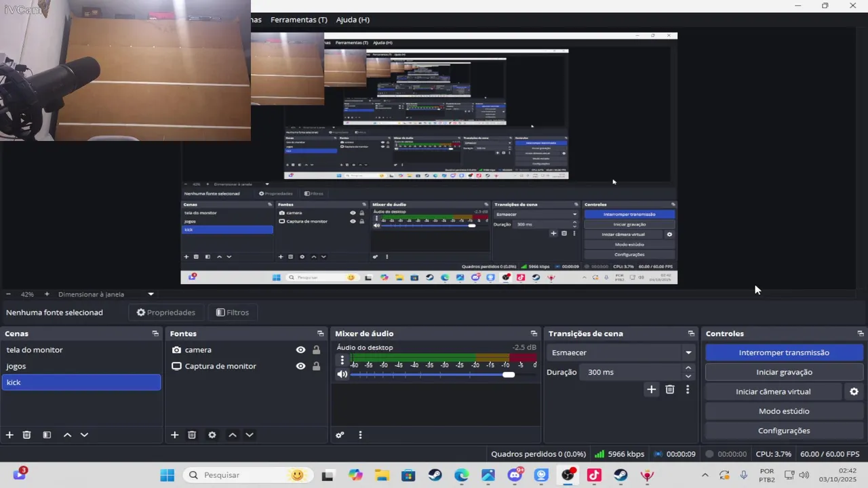Start Iniciar câmera virtual
Image resolution: width=868 pixels, height=488 pixels.
coord(773,392)
